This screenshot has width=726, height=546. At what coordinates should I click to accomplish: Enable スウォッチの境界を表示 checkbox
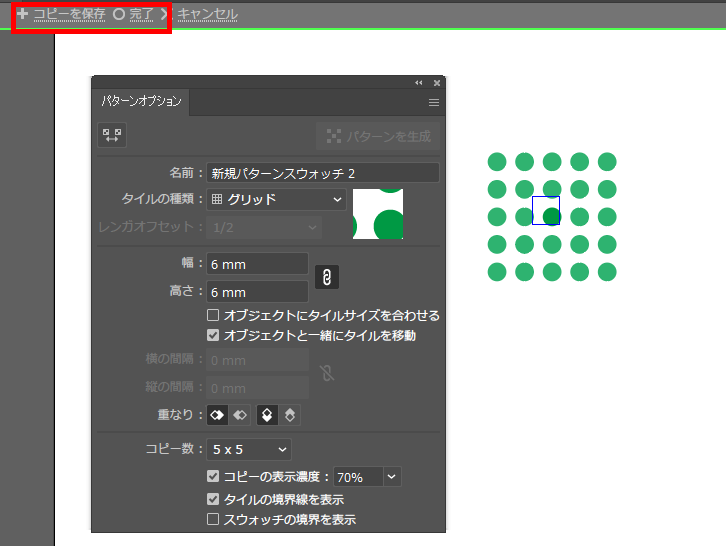tap(213, 519)
